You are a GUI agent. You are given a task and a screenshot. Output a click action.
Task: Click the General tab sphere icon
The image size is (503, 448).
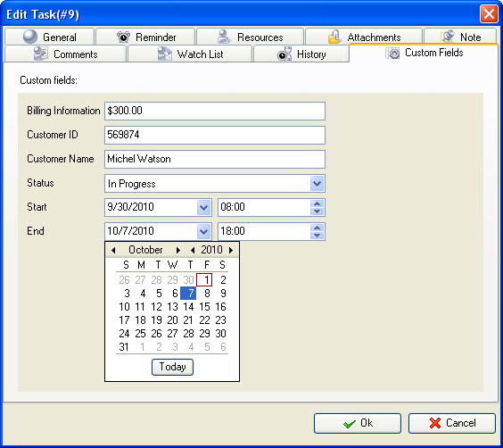pos(30,37)
